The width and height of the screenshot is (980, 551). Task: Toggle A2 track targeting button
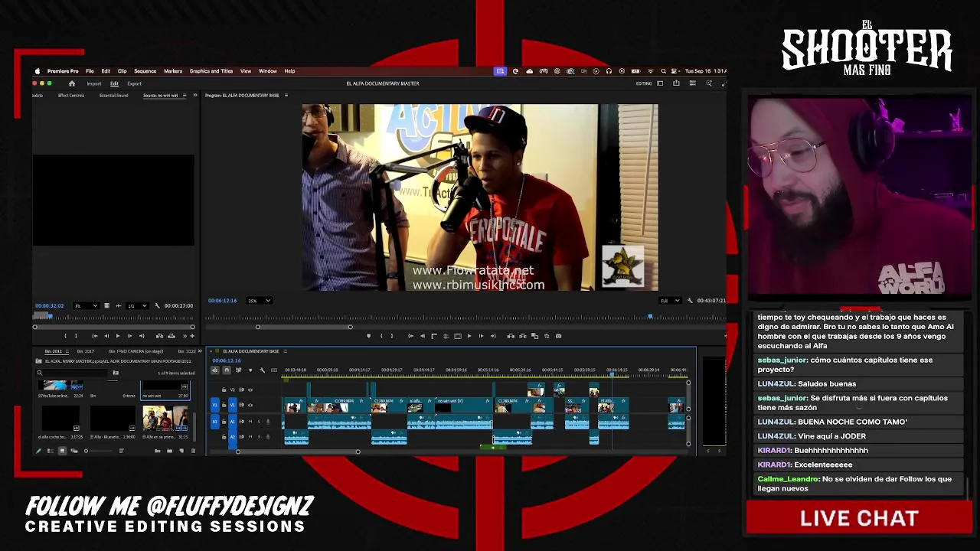tap(233, 437)
